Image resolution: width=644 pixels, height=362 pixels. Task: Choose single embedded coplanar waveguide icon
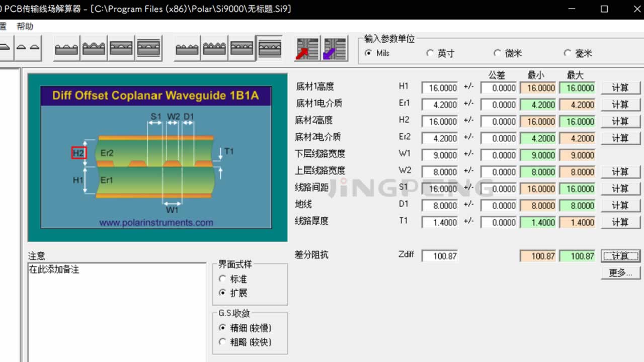(x=121, y=49)
